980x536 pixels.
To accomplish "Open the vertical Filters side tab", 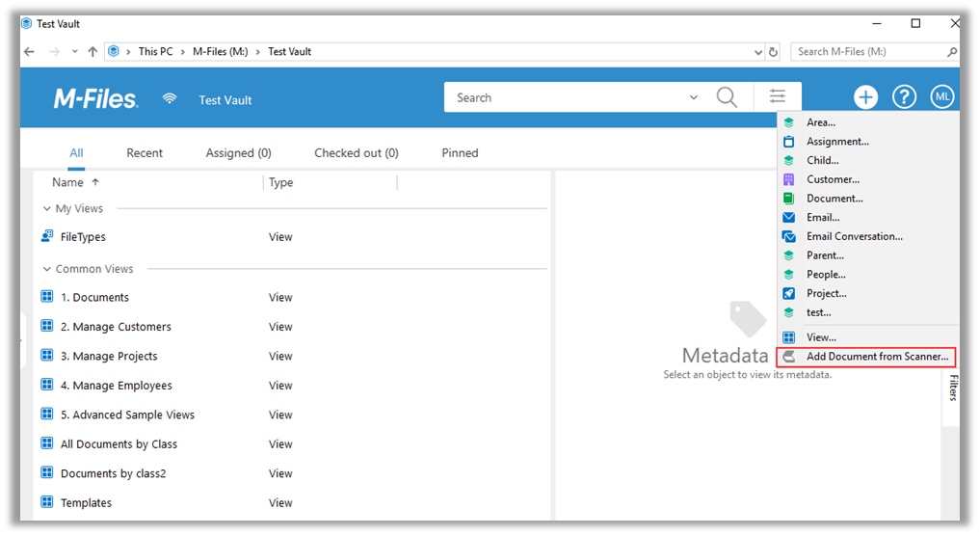I will [952, 389].
